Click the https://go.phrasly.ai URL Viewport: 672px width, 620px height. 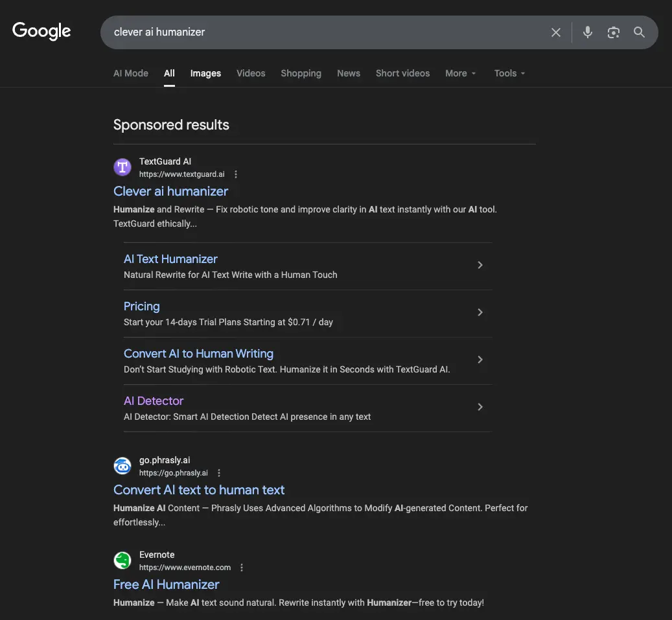pos(174,473)
